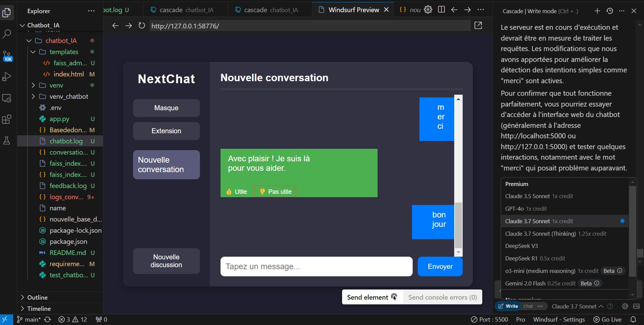The image size is (644, 325).
Task: Collapse the templates folder
Action: (x=33, y=52)
